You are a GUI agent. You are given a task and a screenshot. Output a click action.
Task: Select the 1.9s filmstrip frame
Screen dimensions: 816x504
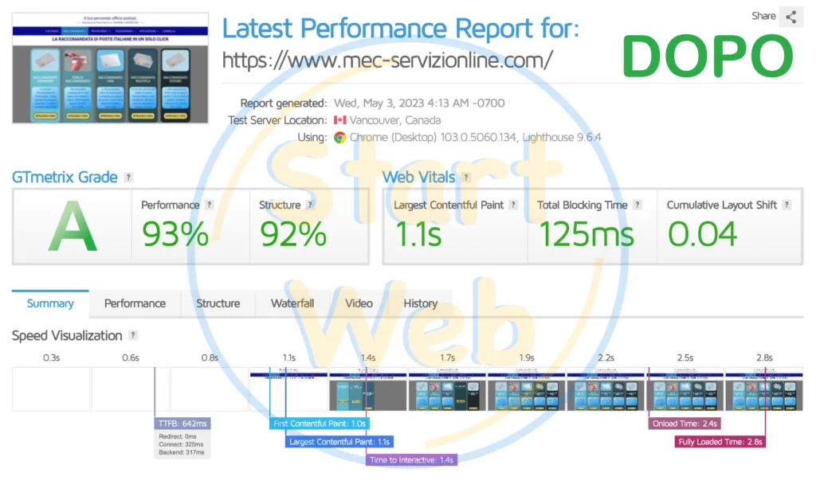pos(527,389)
